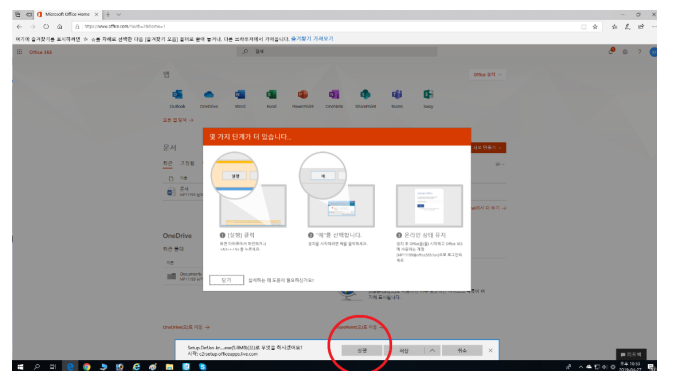
Task: Click the Office 365 header label
Action: point(41,52)
